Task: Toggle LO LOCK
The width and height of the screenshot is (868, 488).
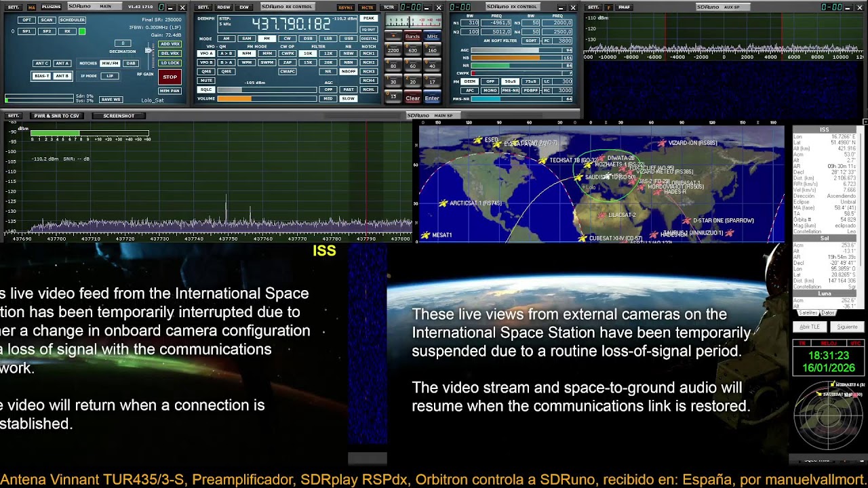Action: [170, 63]
